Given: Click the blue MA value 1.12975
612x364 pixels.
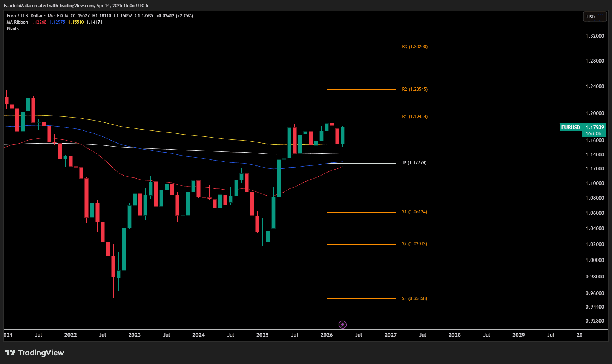Looking at the screenshot, I should click(57, 22).
